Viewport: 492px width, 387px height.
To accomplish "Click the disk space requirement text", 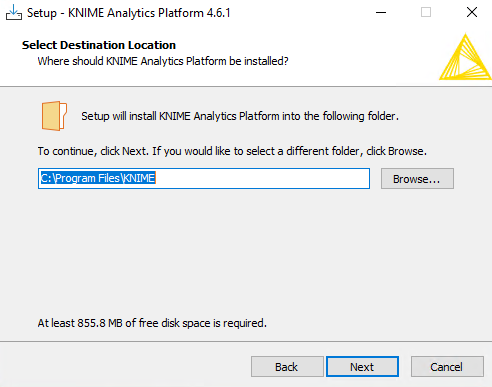I will [152, 323].
